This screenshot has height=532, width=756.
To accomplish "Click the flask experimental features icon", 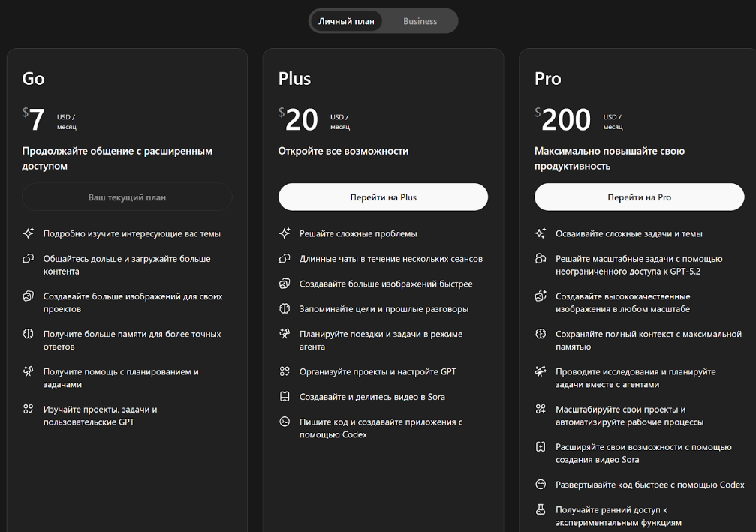I will tap(541, 510).
